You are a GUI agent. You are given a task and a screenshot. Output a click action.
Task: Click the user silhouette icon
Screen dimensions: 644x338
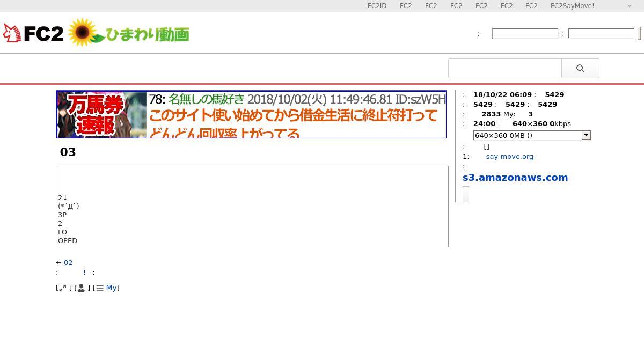click(81, 288)
